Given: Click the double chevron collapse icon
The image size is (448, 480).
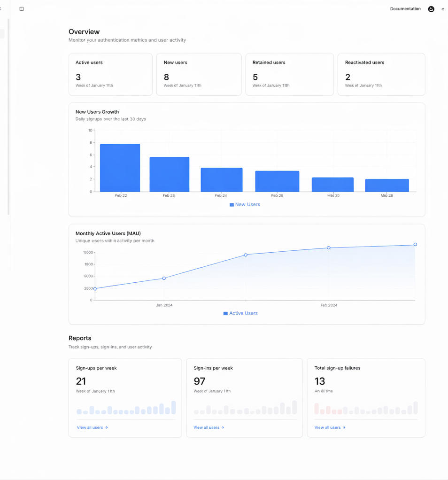Looking at the screenshot, I should (x=442, y=9).
